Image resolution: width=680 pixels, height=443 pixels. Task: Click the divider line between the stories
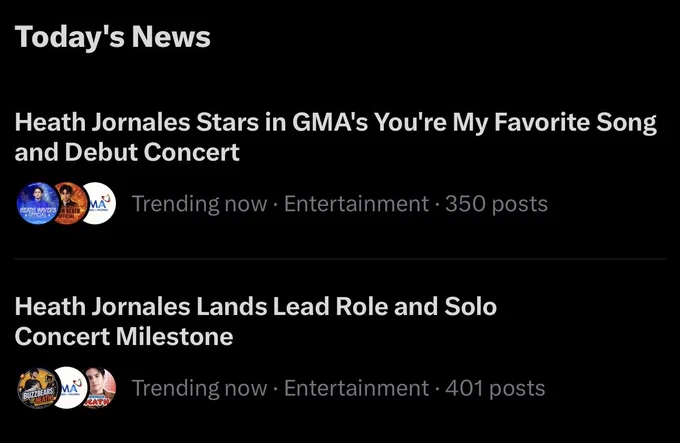click(340, 259)
